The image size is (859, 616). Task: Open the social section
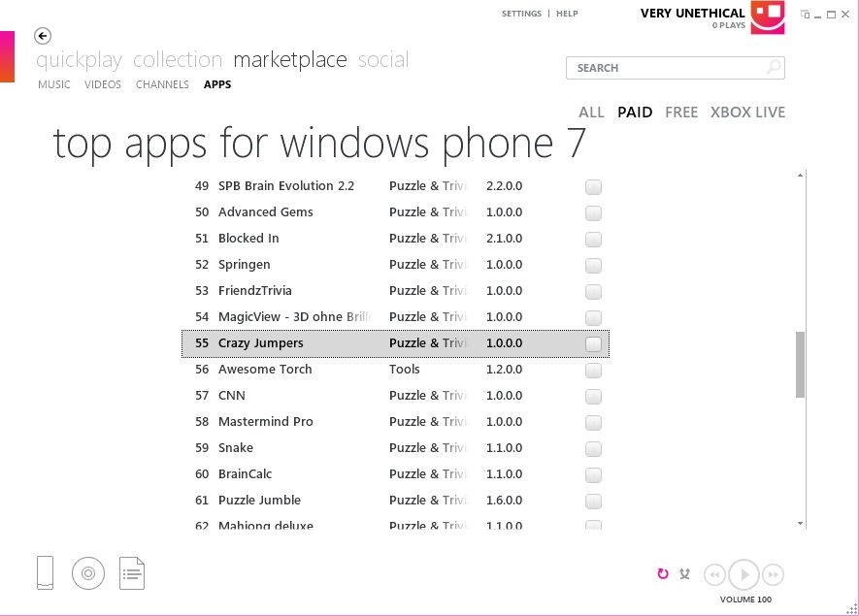383,59
